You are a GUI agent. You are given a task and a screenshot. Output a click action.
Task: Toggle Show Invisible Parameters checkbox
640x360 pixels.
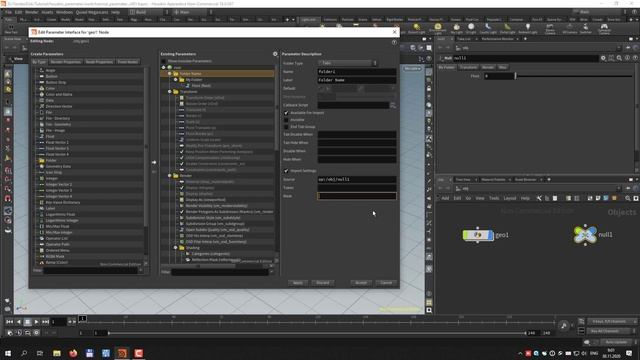tap(164, 61)
